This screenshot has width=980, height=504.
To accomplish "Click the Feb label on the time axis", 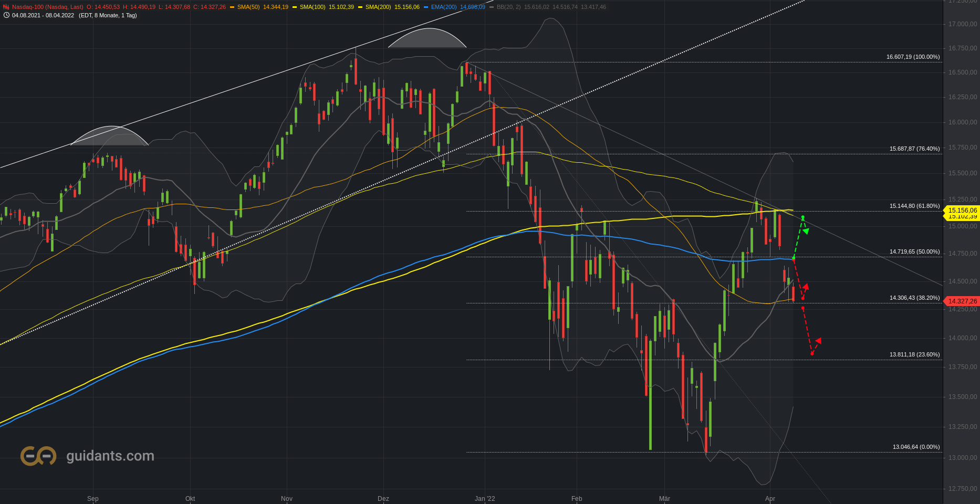I will 577,499.
